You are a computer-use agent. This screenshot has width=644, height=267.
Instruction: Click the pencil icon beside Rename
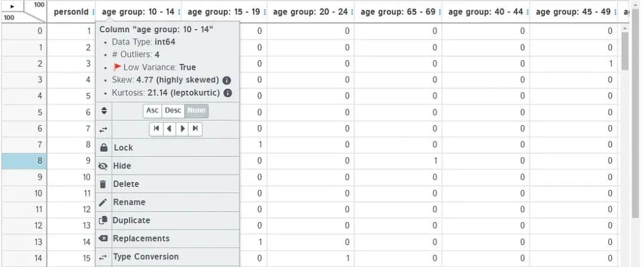click(x=104, y=203)
